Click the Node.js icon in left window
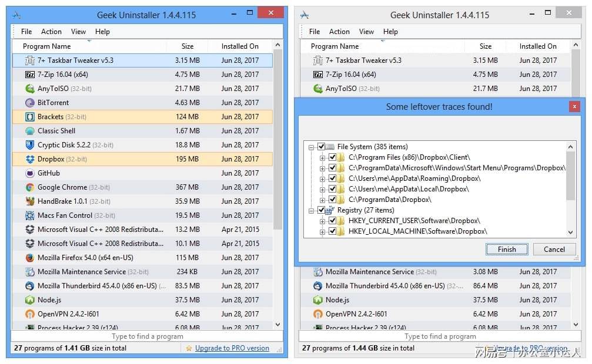Screen dimensions: 592x364 30,300
